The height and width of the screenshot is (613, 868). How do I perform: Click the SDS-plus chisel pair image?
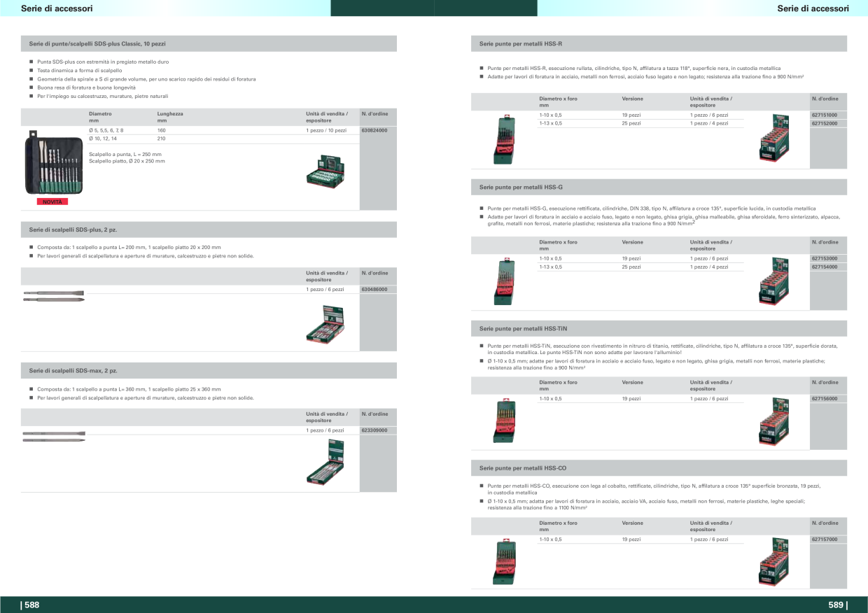pos(54,296)
